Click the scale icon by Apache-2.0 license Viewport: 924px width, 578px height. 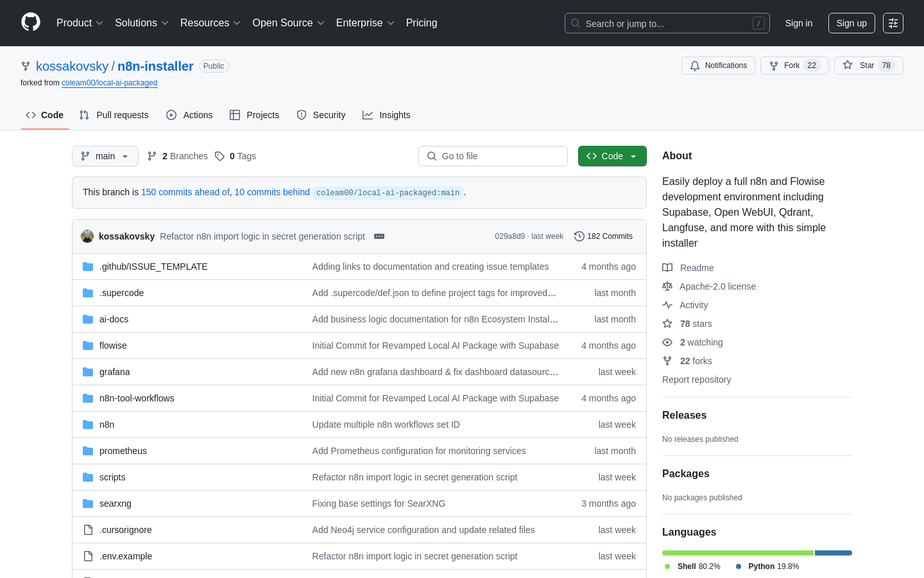(667, 286)
